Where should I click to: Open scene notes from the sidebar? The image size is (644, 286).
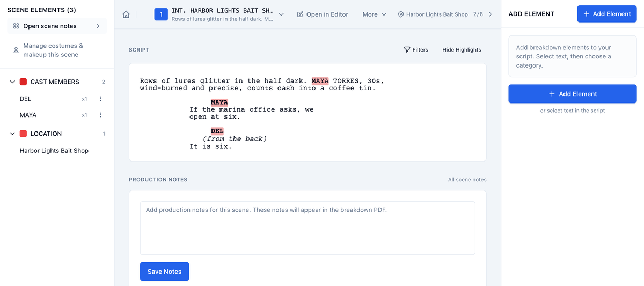(57, 26)
